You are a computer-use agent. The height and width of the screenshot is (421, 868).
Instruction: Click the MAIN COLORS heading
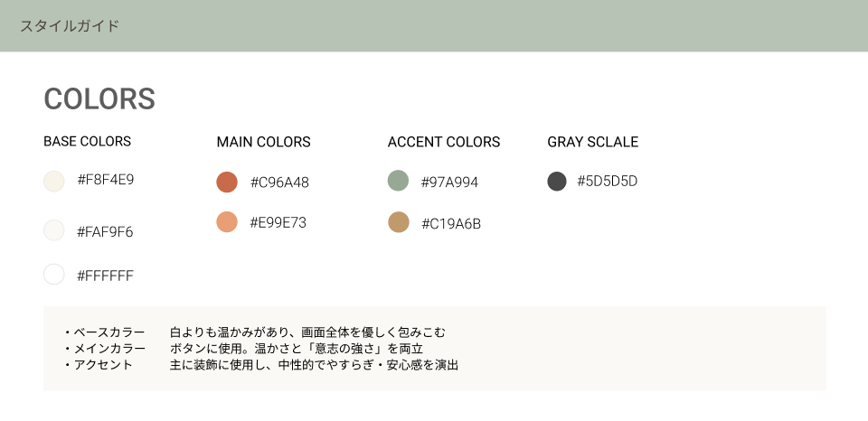click(x=264, y=142)
